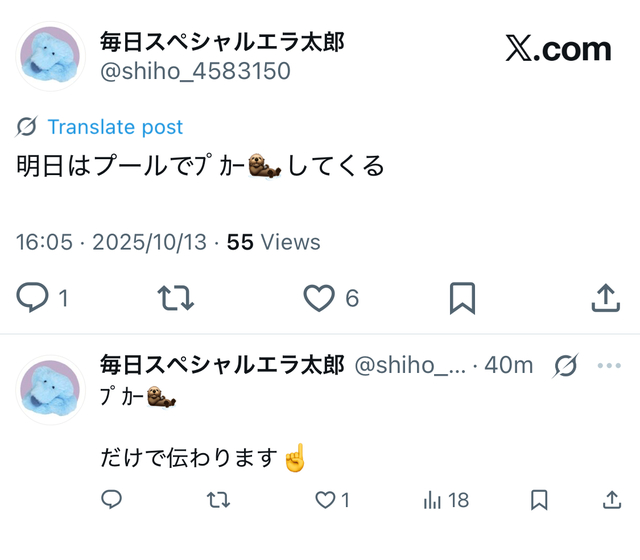This screenshot has height=560, width=640.
Task: Bookmark the reply post
Action: [x=539, y=500]
